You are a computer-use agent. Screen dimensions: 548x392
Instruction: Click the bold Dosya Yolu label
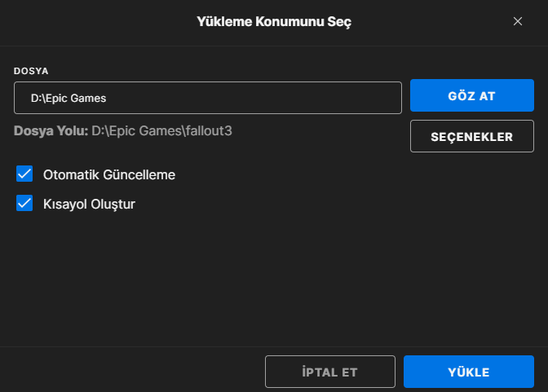coord(51,130)
